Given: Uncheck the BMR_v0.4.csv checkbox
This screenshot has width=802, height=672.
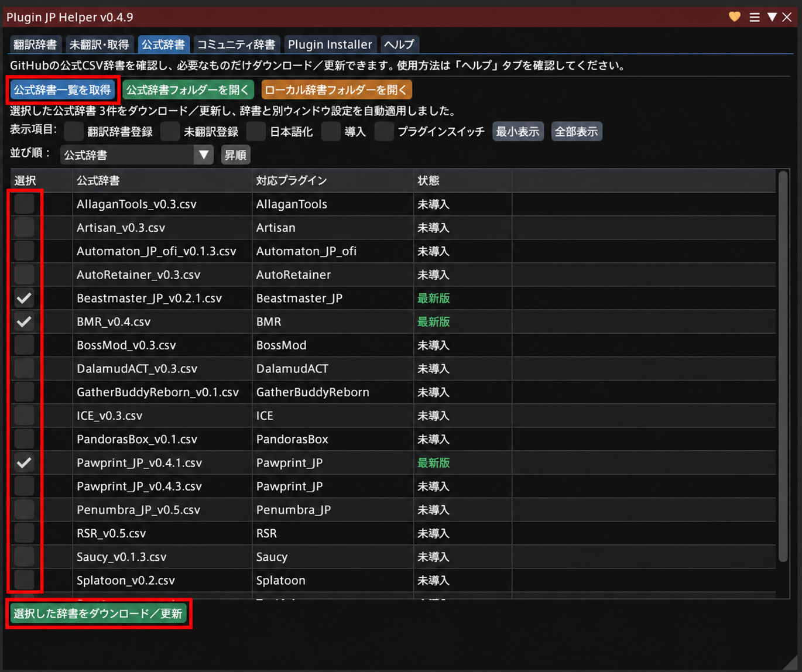Looking at the screenshot, I should (x=25, y=321).
